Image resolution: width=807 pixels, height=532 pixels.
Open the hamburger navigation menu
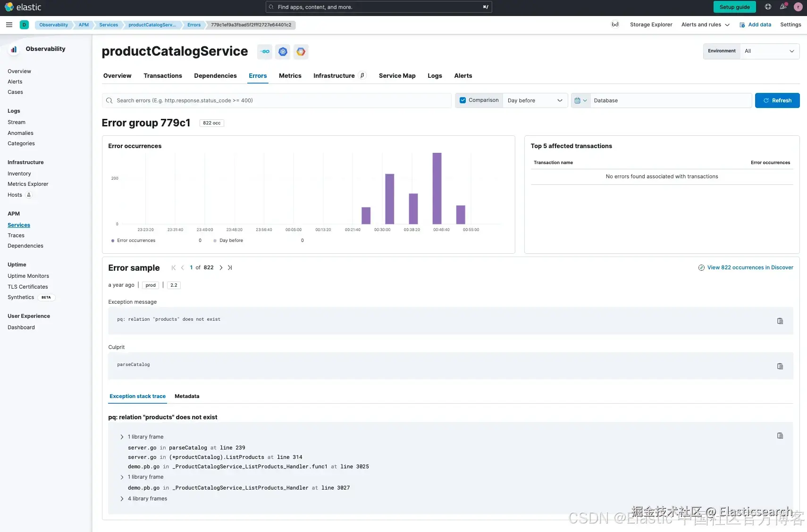[9, 25]
